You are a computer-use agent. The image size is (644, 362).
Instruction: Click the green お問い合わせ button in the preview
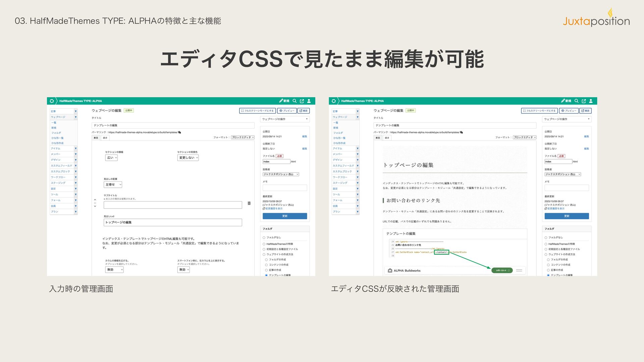tap(502, 270)
